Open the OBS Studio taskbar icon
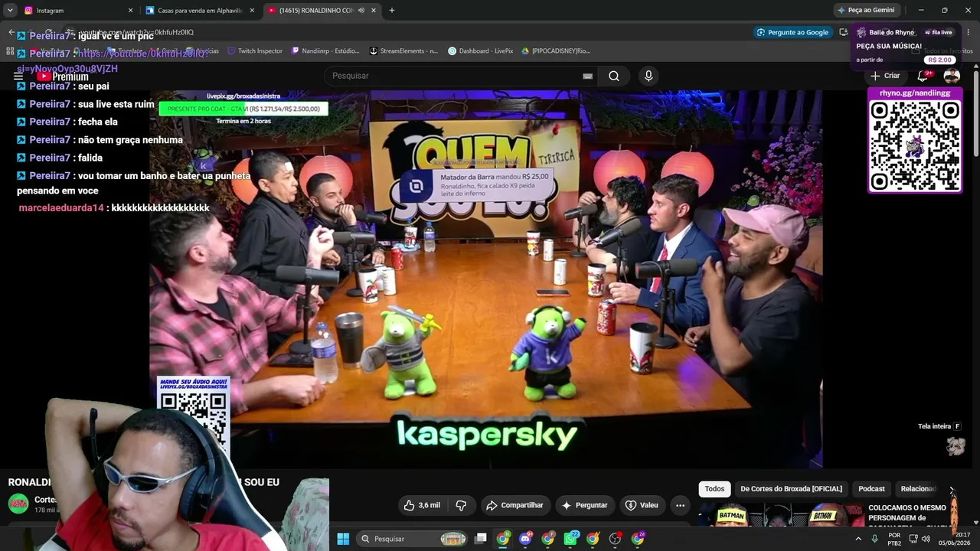 click(615, 539)
